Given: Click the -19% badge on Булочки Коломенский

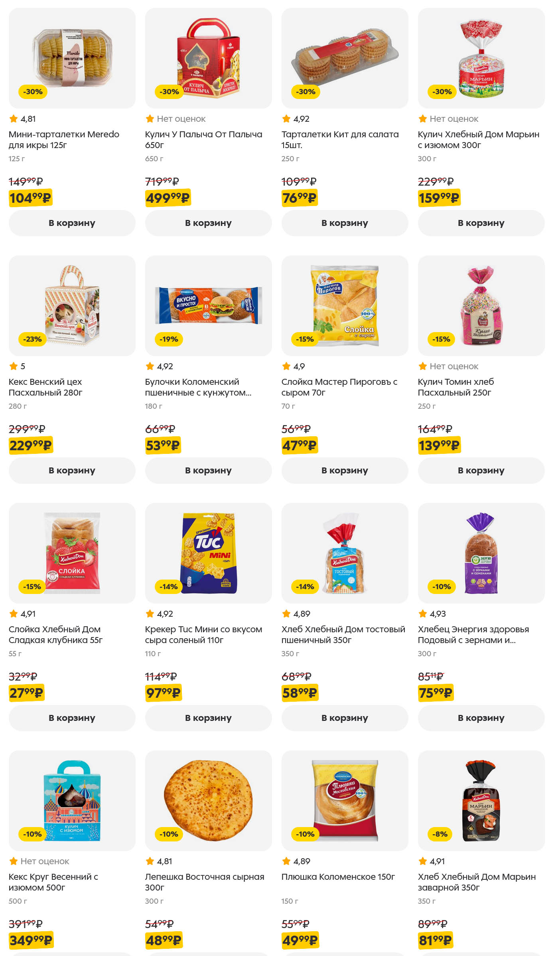Looking at the screenshot, I should 169,339.
